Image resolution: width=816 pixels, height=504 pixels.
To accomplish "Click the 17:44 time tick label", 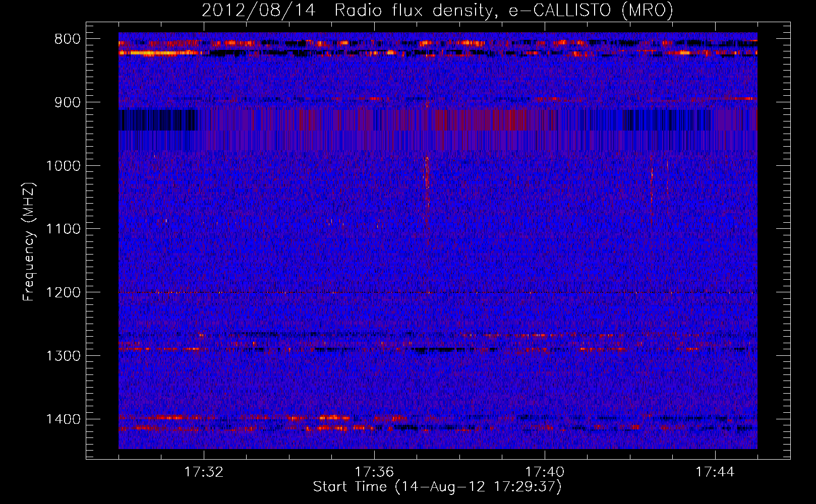I will 715,472.
